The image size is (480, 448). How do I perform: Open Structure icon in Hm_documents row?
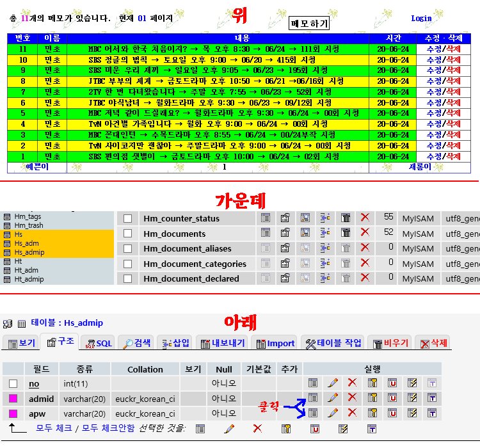click(285, 233)
